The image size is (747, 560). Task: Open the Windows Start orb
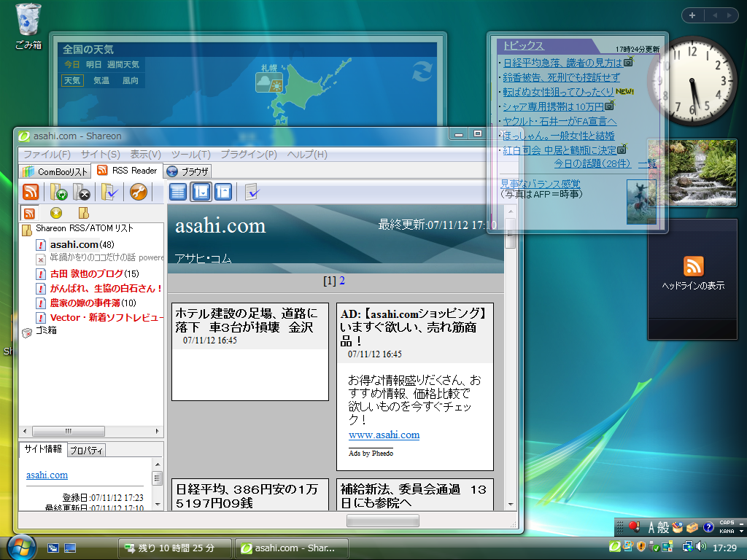[21, 548]
